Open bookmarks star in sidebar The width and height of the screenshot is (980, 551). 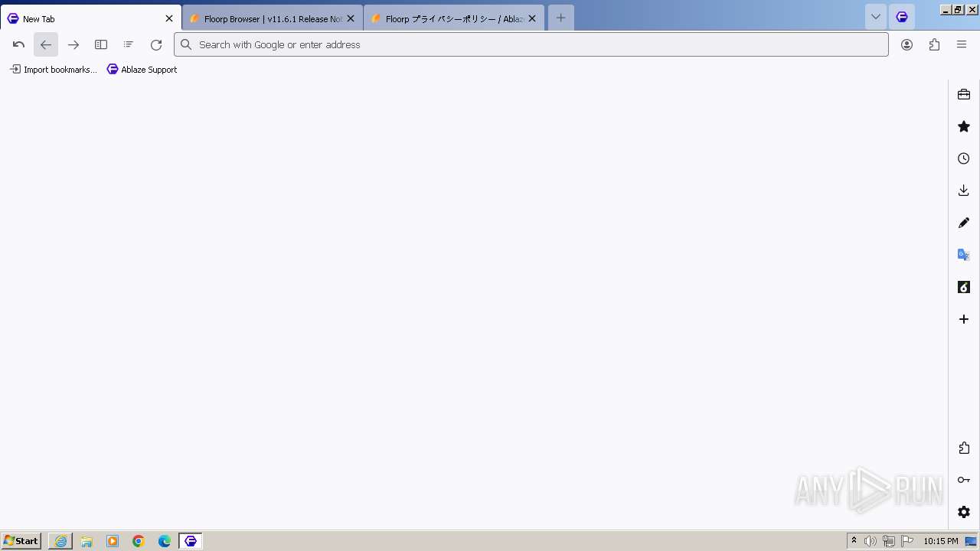[x=964, y=126]
